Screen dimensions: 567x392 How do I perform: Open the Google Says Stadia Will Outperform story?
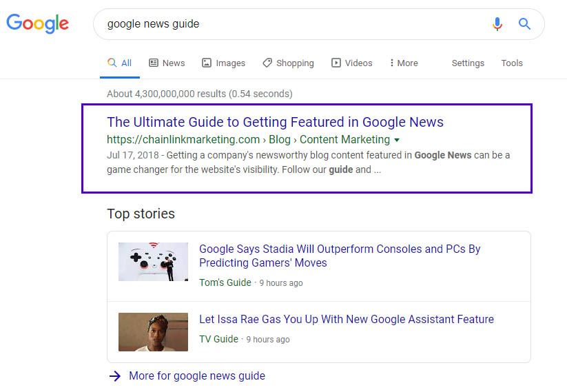point(340,256)
